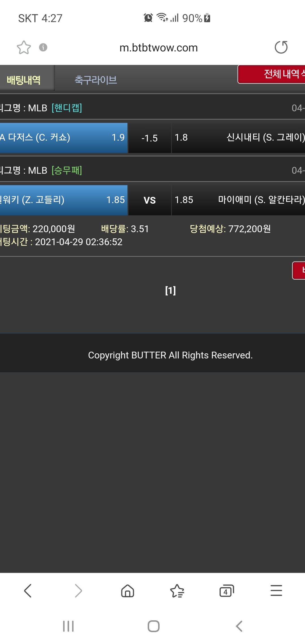Reload the page with the refresh icon
The image size is (305, 644).
pyautogui.click(x=281, y=47)
